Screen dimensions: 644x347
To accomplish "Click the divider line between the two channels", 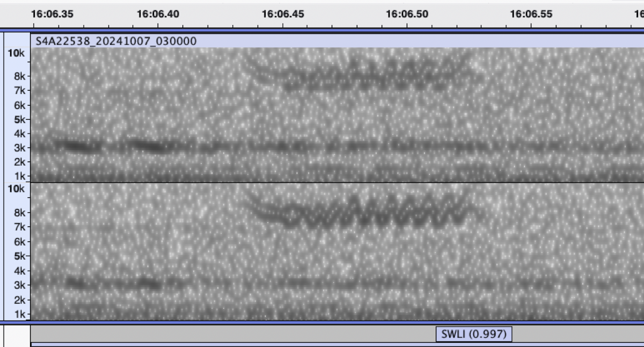I will pos(322,182).
